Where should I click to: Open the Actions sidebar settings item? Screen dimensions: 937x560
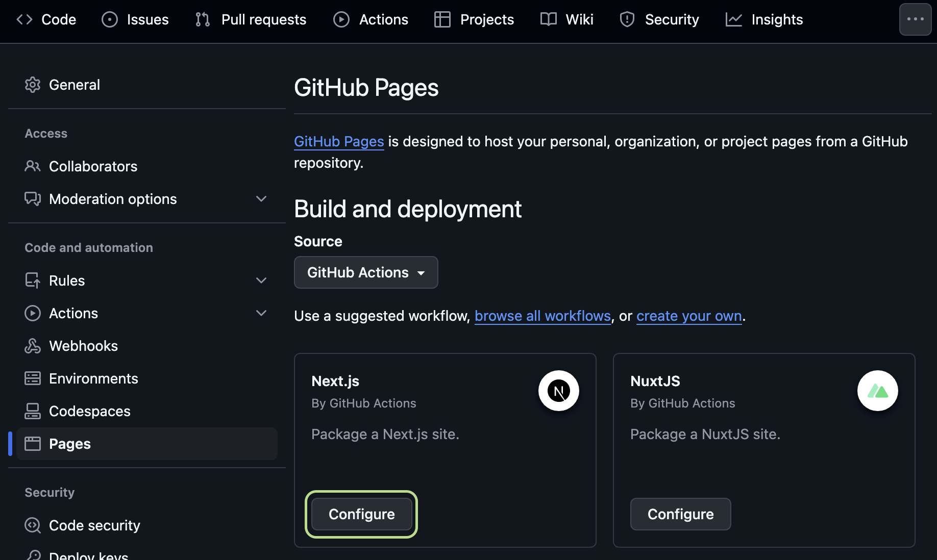(147, 313)
